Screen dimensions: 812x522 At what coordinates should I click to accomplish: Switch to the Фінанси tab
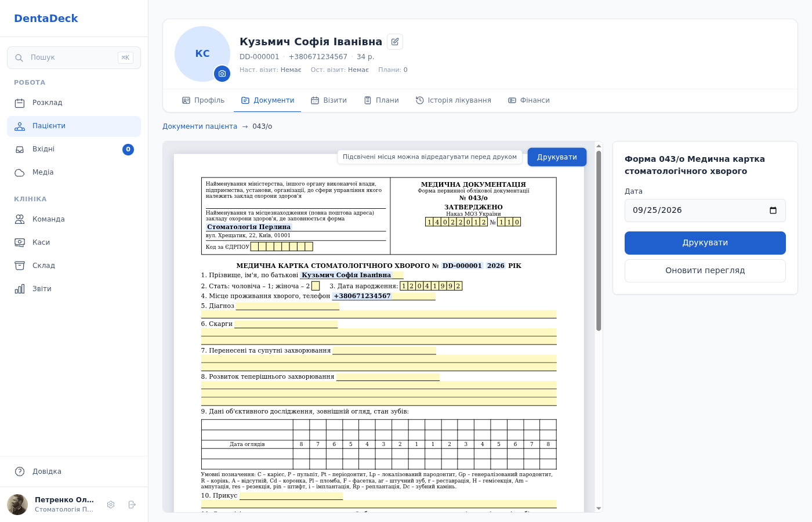529,100
